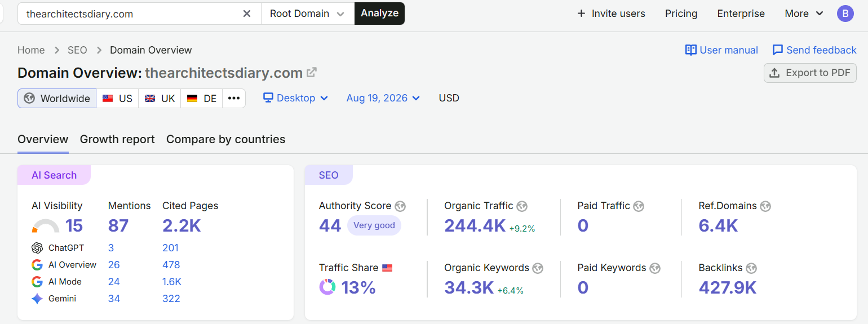Click Organic Traffic value 244.4K
The width and height of the screenshot is (868, 324).
coord(475,226)
